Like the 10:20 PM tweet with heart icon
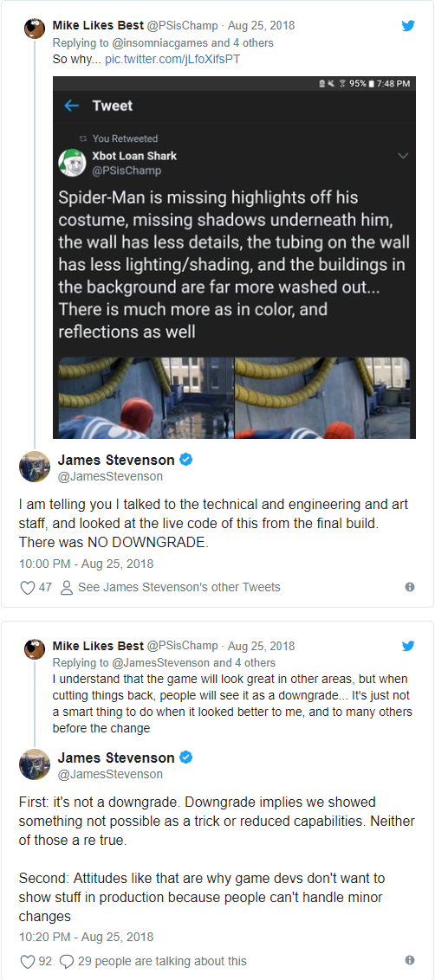 (x=28, y=961)
